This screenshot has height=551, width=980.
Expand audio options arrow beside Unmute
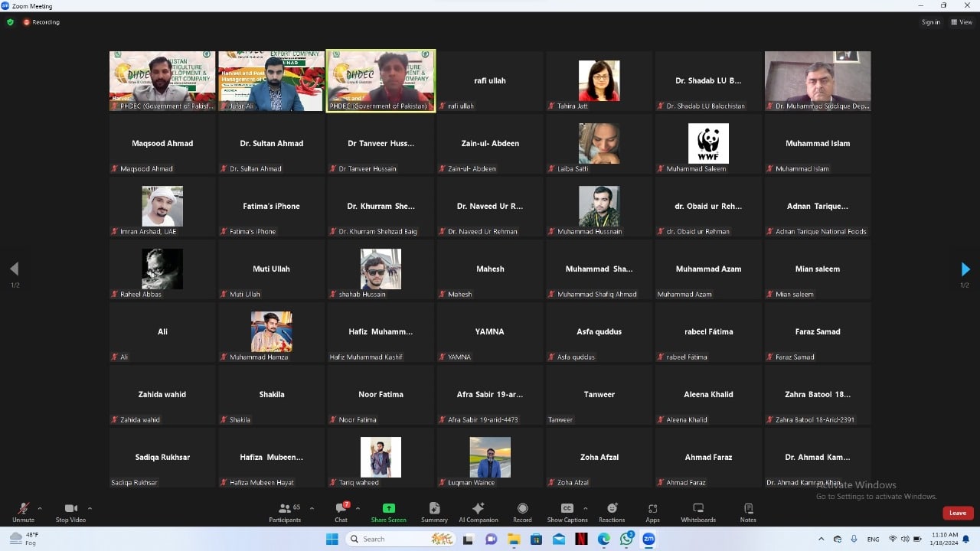tap(40, 508)
